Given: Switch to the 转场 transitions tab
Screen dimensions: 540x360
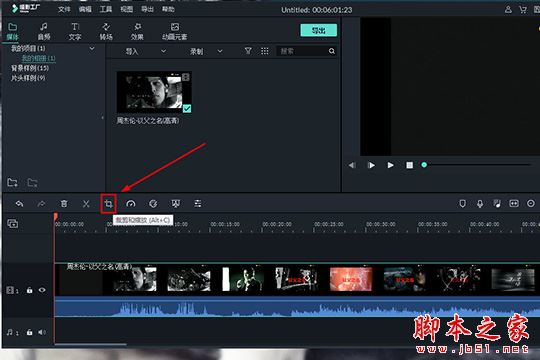Looking at the screenshot, I should (106, 31).
